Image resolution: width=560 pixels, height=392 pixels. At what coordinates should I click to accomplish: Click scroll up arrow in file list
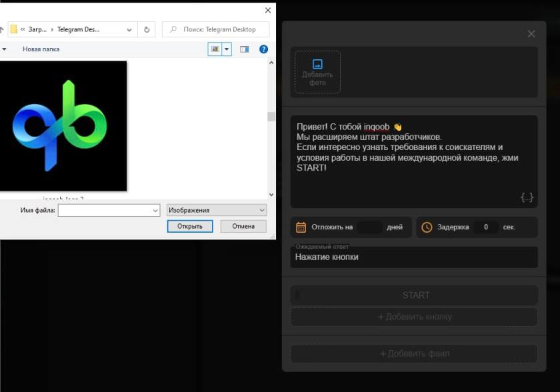[271, 63]
